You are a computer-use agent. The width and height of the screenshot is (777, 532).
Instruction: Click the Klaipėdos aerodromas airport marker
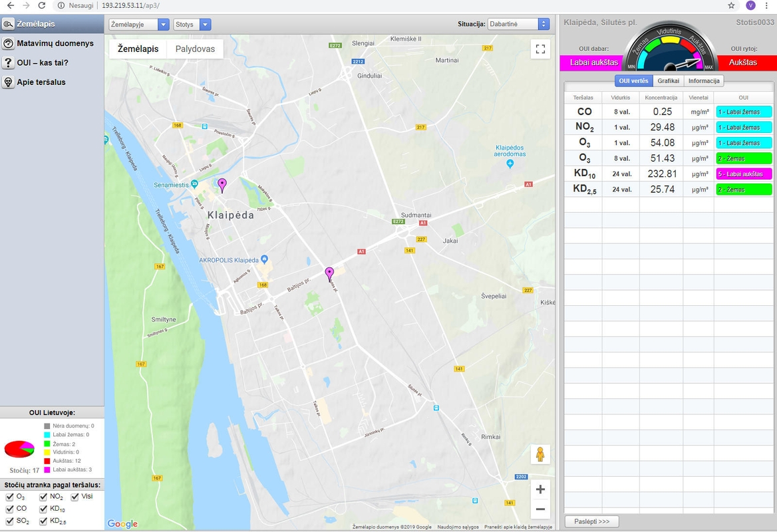coord(510,164)
